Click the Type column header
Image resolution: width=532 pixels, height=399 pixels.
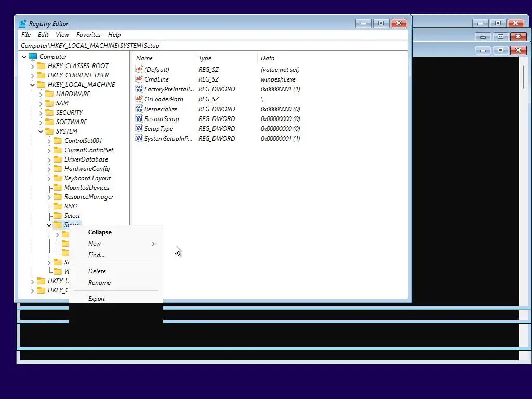click(x=226, y=58)
